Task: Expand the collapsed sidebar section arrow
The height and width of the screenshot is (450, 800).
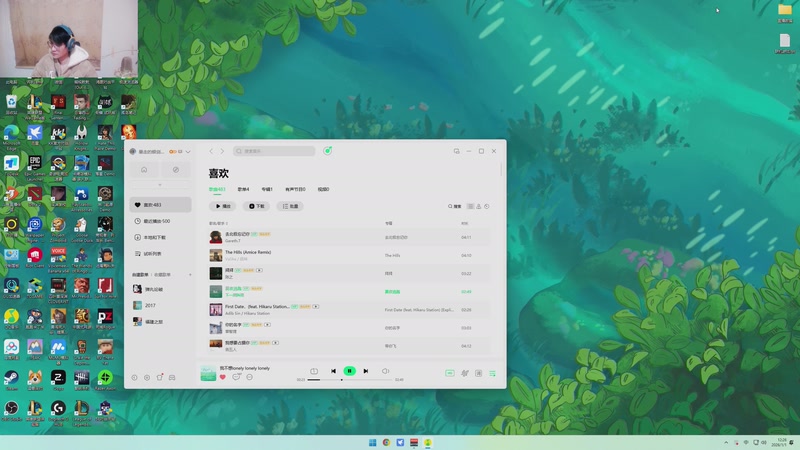Action: (160, 185)
